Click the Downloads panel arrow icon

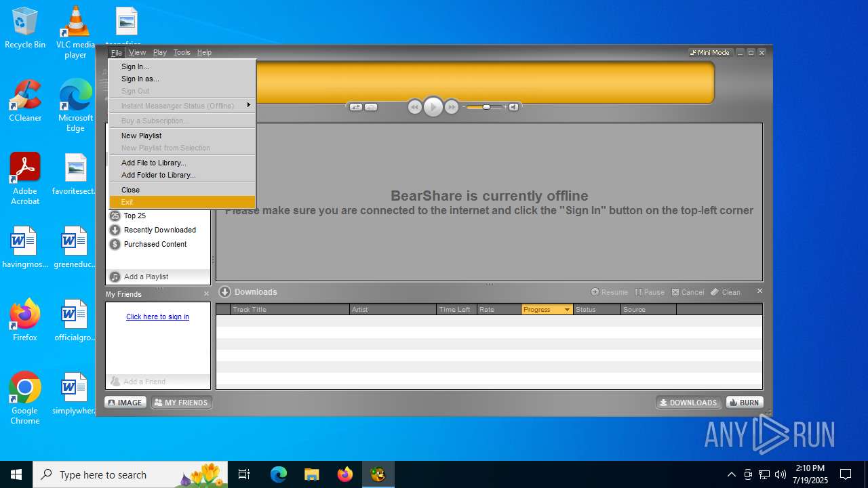pyautogui.click(x=225, y=292)
